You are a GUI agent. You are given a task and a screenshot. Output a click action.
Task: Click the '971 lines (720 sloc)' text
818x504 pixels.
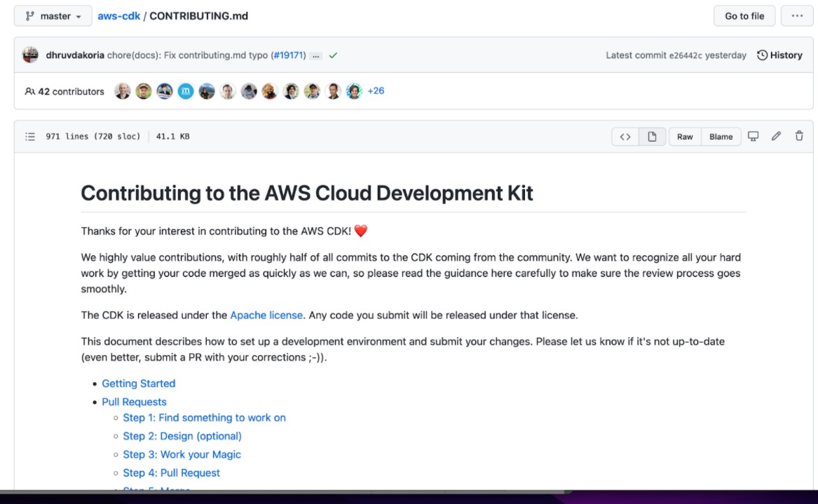click(x=93, y=137)
